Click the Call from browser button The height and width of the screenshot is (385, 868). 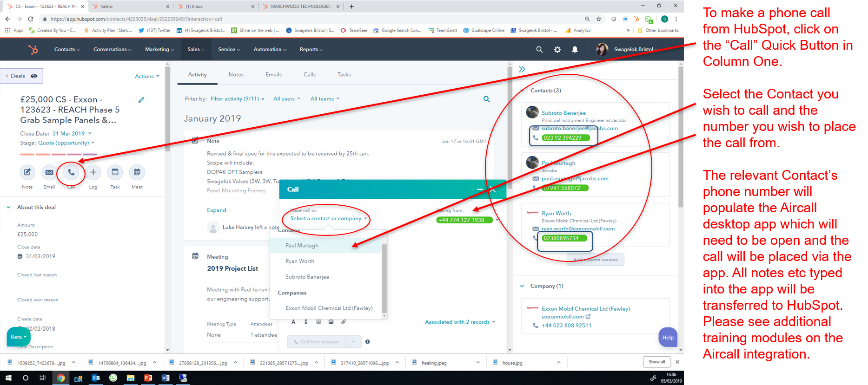click(x=316, y=342)
